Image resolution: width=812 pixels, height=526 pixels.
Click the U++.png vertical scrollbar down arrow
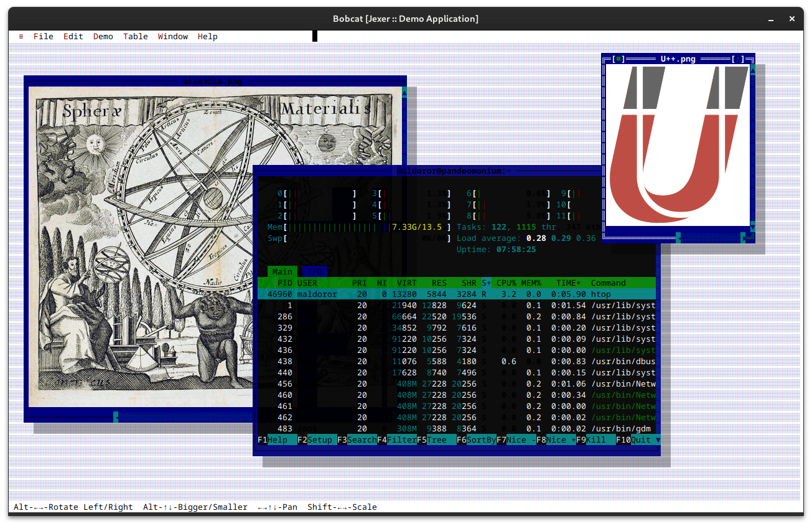pos(753,227)
